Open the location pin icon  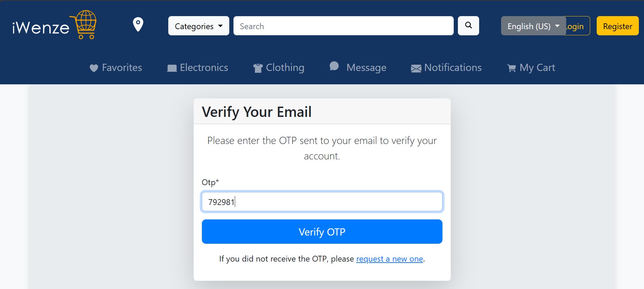coord(138,24)
